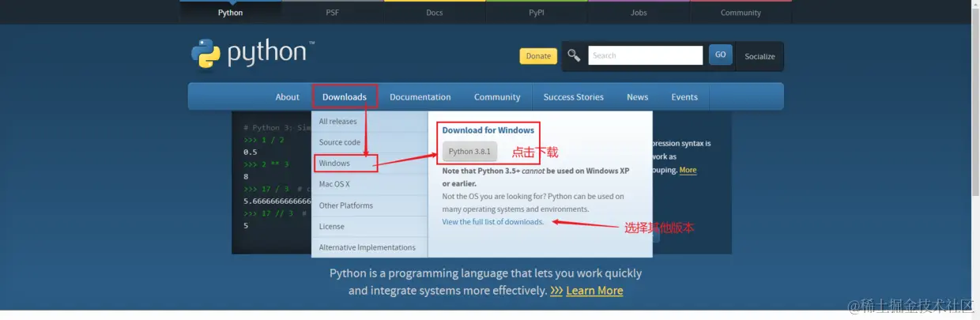Open the PyPI top tab
Image resolution: width=980 pixels, height=320 pixels.
coord(537,13)
